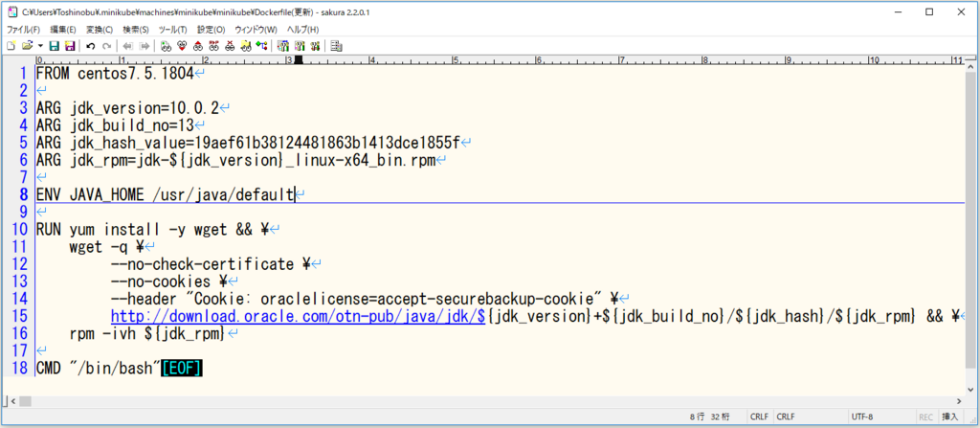Open the Replace binoculars icon
980x428 pixels.
point(213,46)
